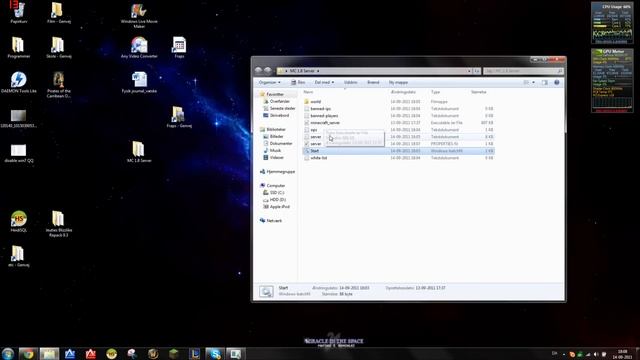Open the Fraps - Genvej folder shortcut
The width and height of the screenshot is (640, 360).
click(179, 117)
